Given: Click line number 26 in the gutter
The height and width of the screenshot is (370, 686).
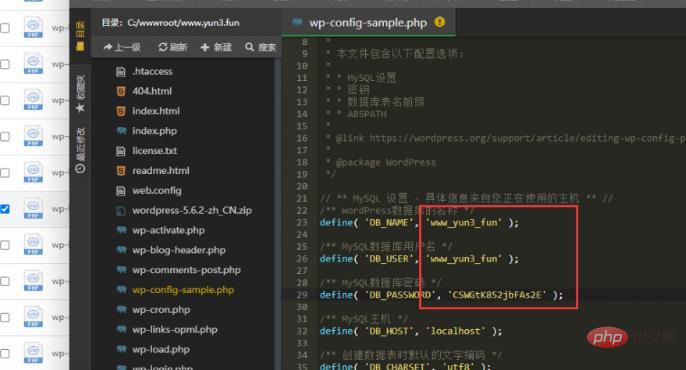Looking at the screenshot, I should (x=302, y=259).
